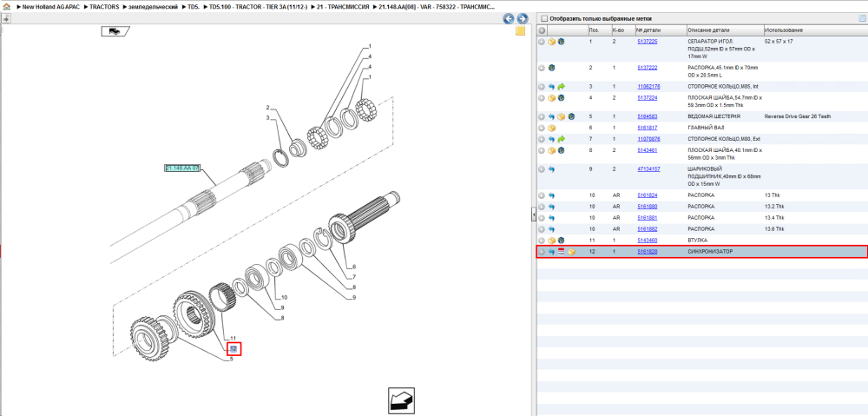Click the globe icon in row 5137222
The width and height of the screenshot is (868, 416).
[x=551, y=68]
